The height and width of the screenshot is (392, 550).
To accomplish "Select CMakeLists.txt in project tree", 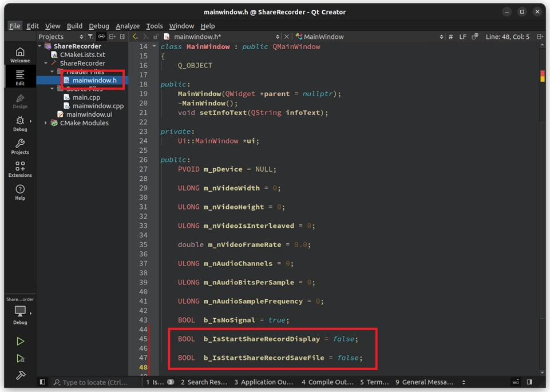I will (x=82, y=55).
